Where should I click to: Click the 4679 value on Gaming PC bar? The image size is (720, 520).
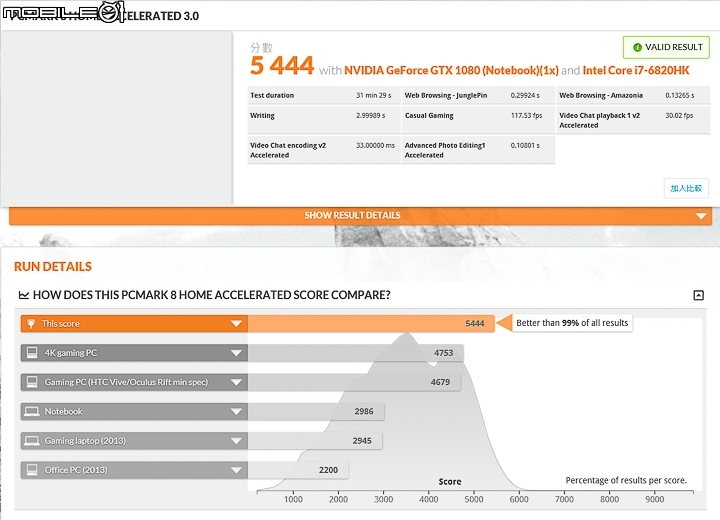(x=440, y=382)
